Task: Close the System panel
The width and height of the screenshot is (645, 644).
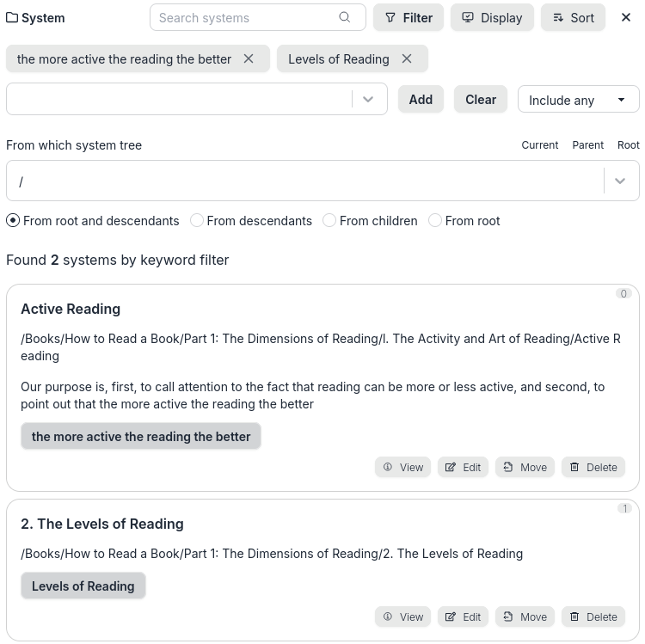Action: tap(626, 17)
